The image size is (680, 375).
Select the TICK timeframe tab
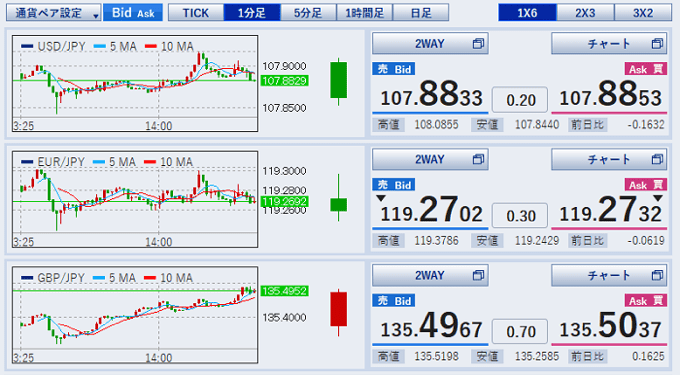196,13
